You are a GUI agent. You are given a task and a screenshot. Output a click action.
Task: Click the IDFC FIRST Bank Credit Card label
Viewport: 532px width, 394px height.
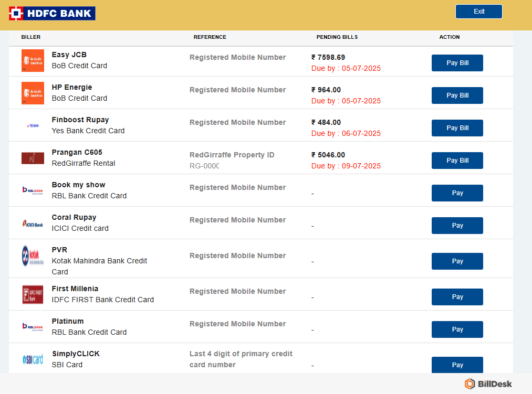[103, 300]
